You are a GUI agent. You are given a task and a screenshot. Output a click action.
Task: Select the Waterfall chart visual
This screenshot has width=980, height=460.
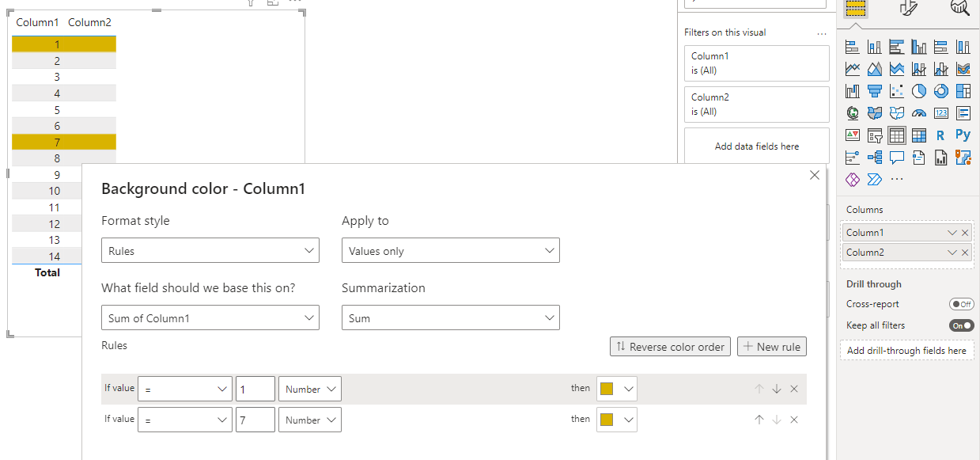[x=852, y=91]
